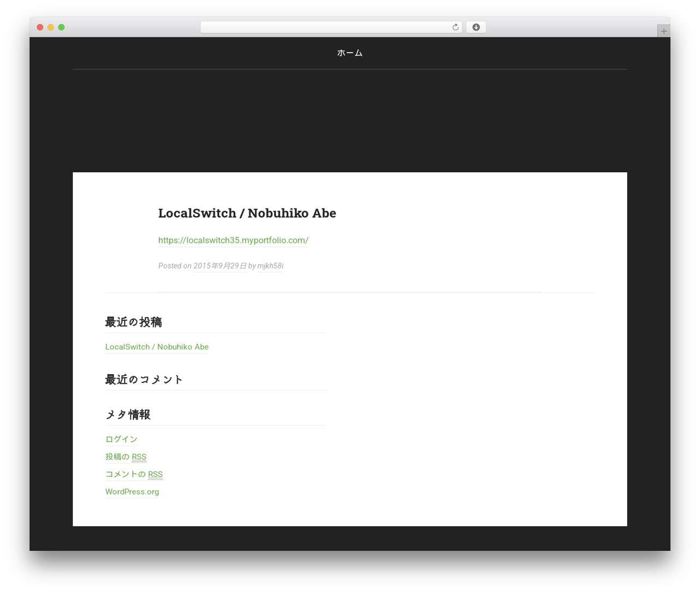Select the 最近のコメント heading text
Screen dimensions: 700x593
(144, 380)
